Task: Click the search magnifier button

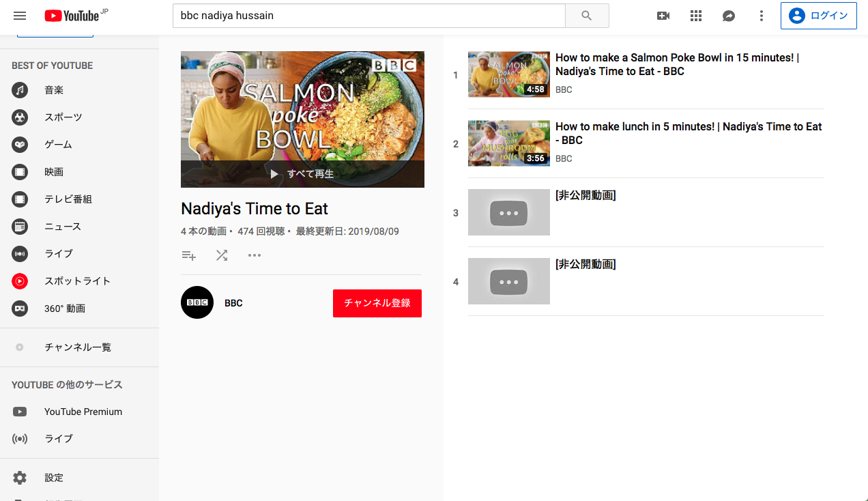Action: (x=587, y=16)
